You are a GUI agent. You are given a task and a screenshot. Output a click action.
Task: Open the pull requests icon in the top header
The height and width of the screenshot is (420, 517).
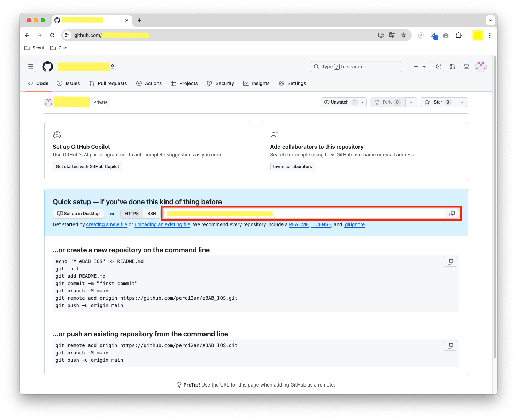click(453, 67)
